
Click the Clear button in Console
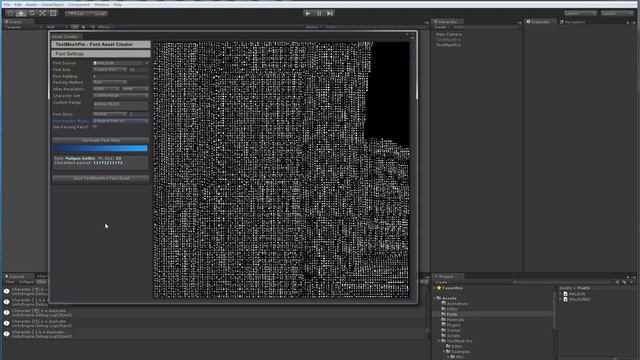pyautogui.click(x=10, y=282)
